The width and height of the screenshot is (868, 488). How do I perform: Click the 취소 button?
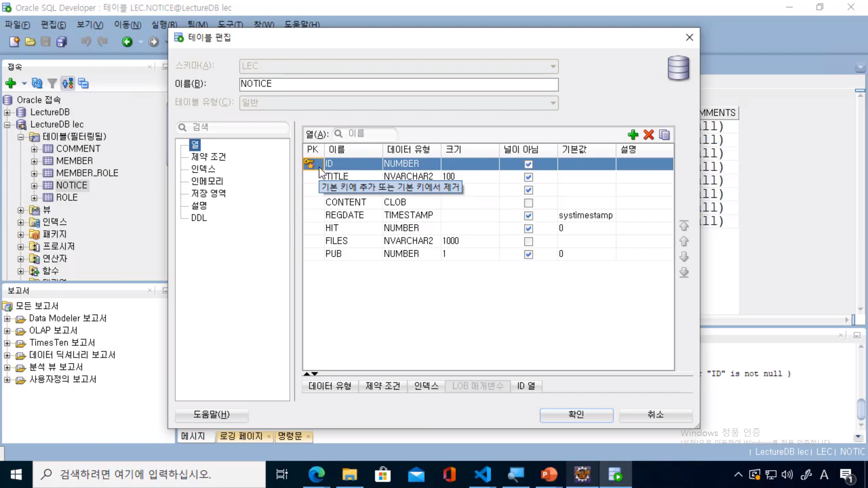click(x=655, y=415)
